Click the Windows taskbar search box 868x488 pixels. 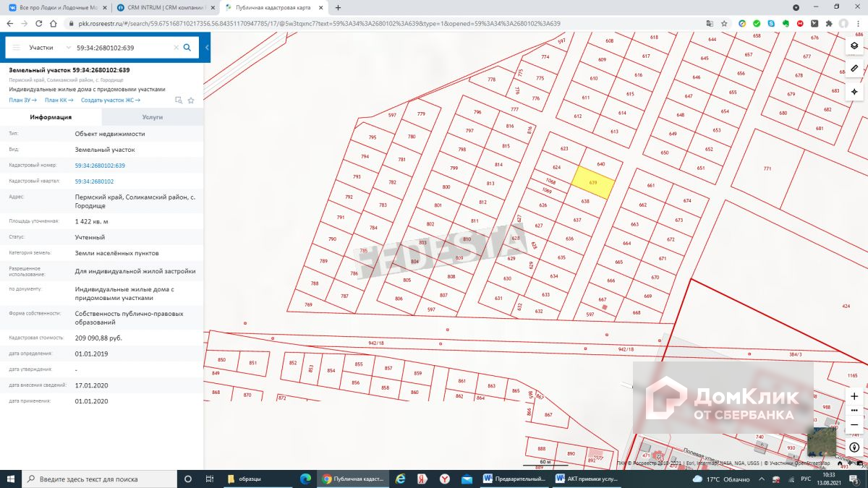98,479
